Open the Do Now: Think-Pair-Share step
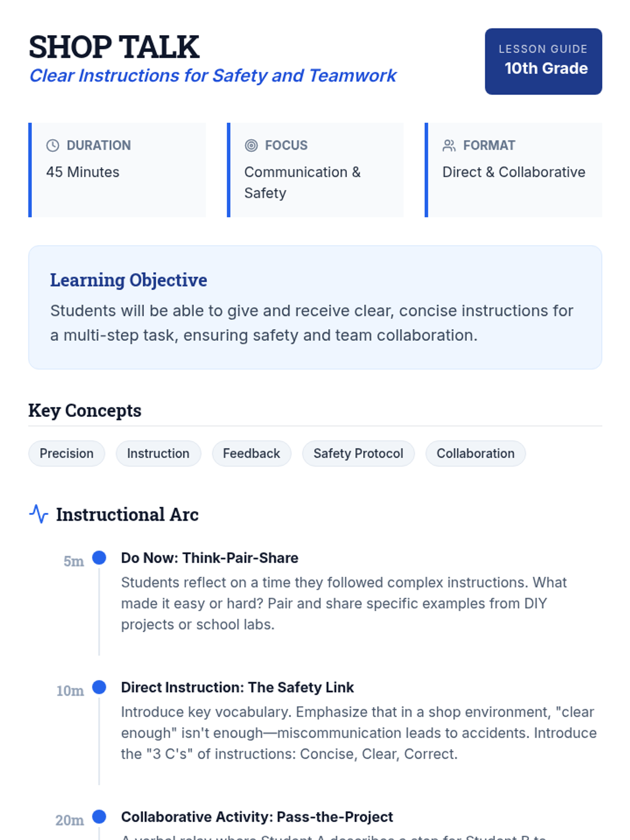This screenshot has height=840, width=630. (x=209, y=558)
